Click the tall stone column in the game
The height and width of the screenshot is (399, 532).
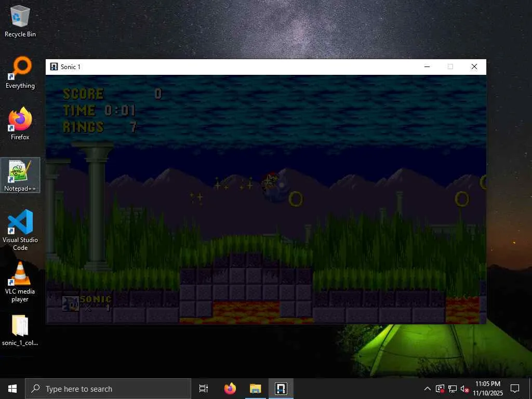[97, 207]
